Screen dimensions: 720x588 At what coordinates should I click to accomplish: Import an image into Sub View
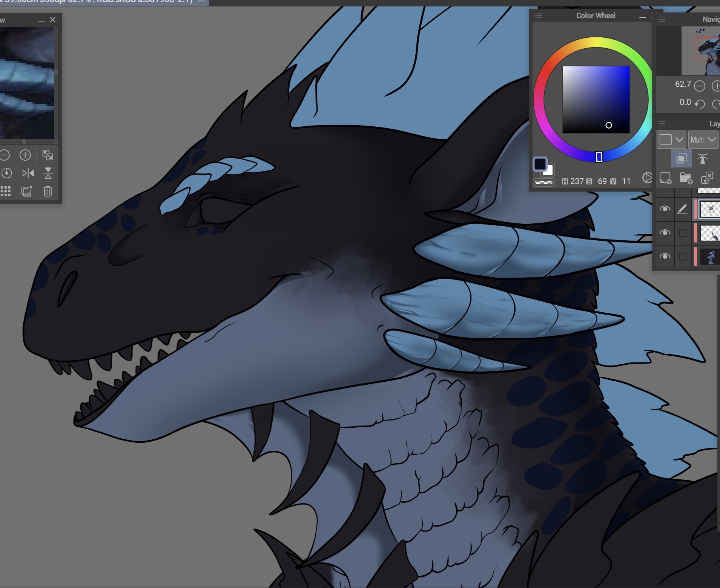pyautogui.click(x=27, y=191)
